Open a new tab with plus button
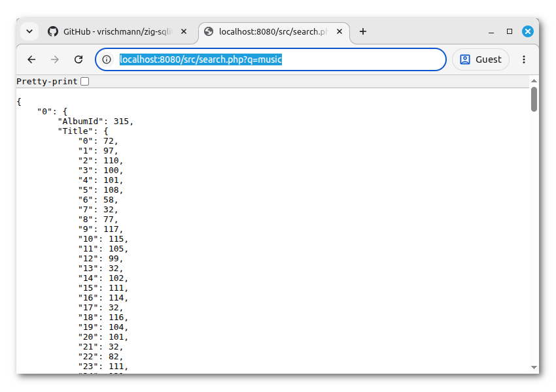556x392 pixels. coord(363,31)
